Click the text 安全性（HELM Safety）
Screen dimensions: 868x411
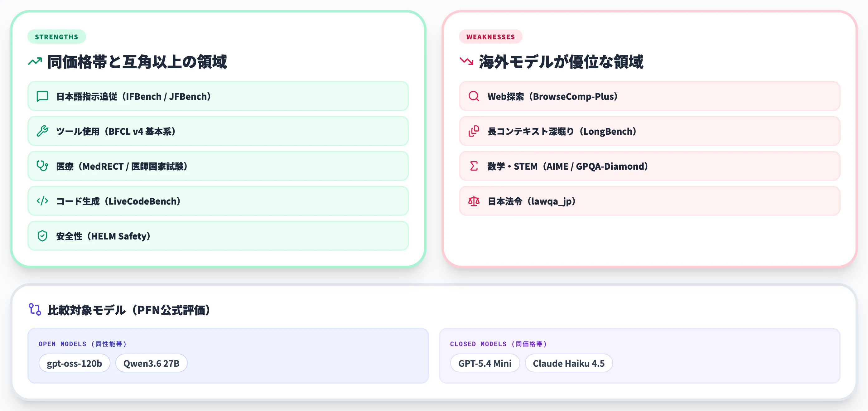pos(104,236)
